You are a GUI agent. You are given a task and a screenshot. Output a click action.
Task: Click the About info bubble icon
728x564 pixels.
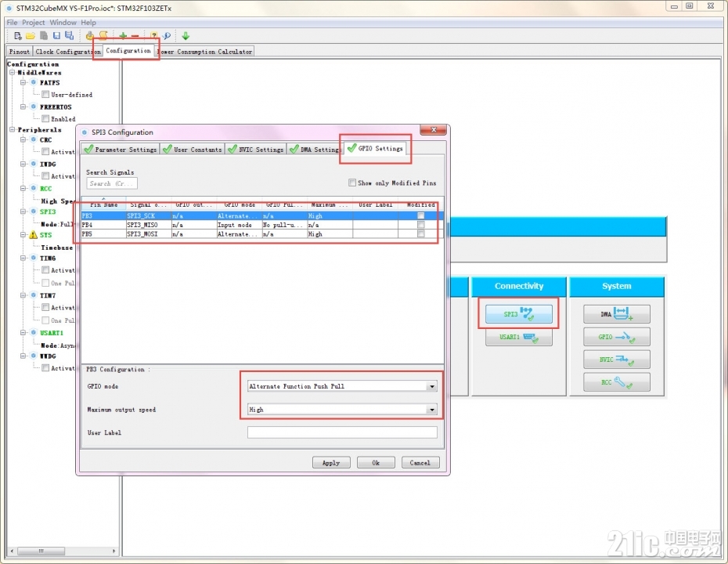167,36
